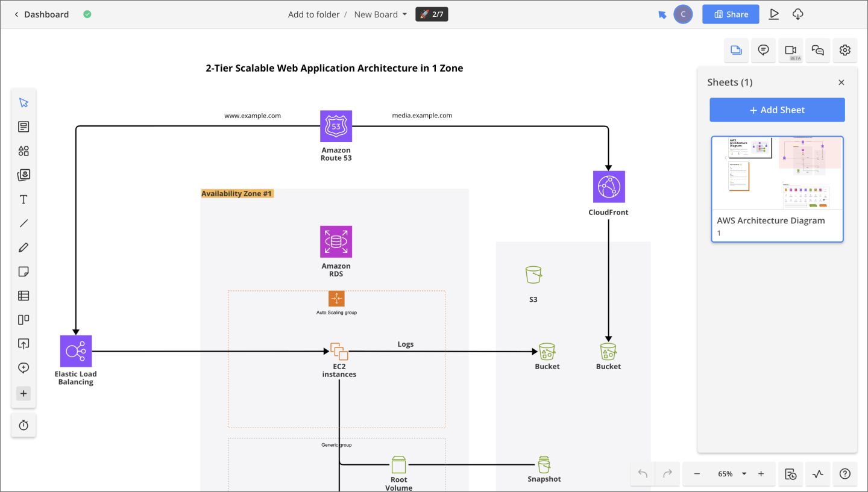The height and width of the screenshot is (492, 868).
Task: Click the redo arrow
Action: pyautogui.click(x=667, y=474)
